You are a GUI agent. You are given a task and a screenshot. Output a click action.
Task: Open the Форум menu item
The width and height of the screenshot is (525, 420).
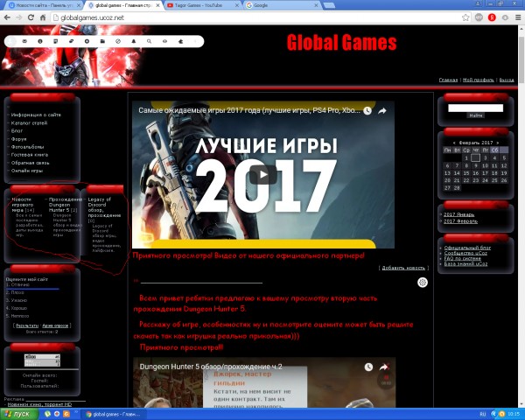coord(18,138)
